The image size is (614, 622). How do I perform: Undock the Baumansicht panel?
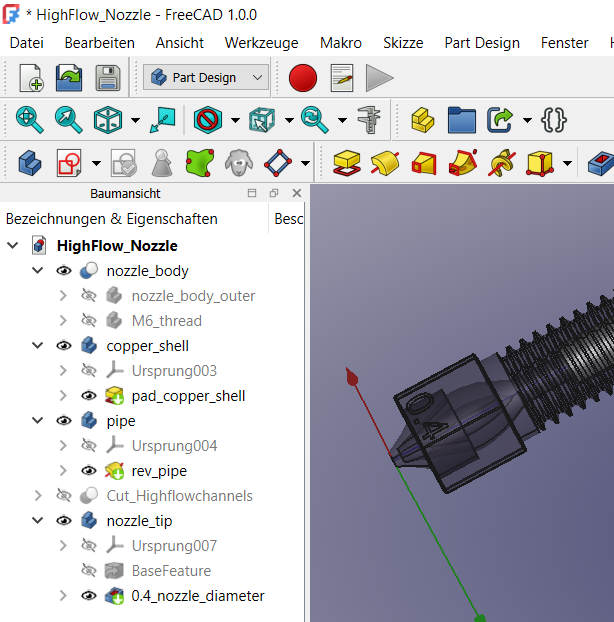coord(274,193)
